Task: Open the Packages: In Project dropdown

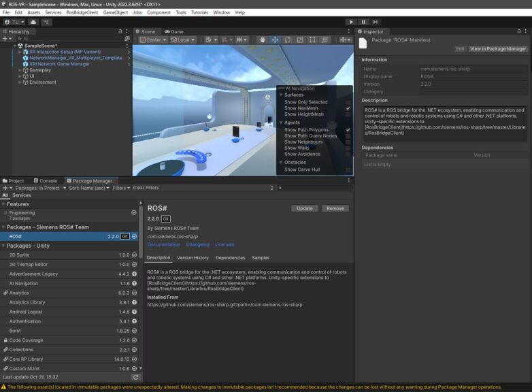Action: click(x=41, y=188)
